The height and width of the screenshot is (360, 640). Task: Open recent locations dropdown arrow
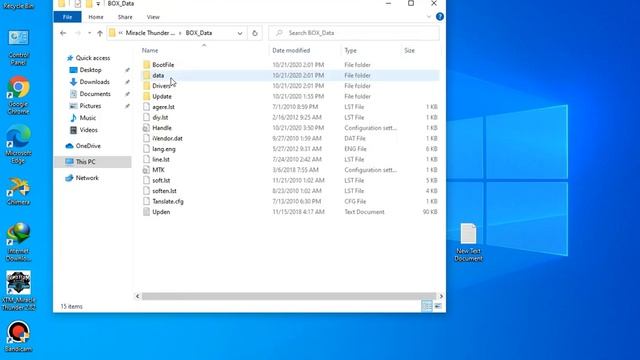pos(89,33)
